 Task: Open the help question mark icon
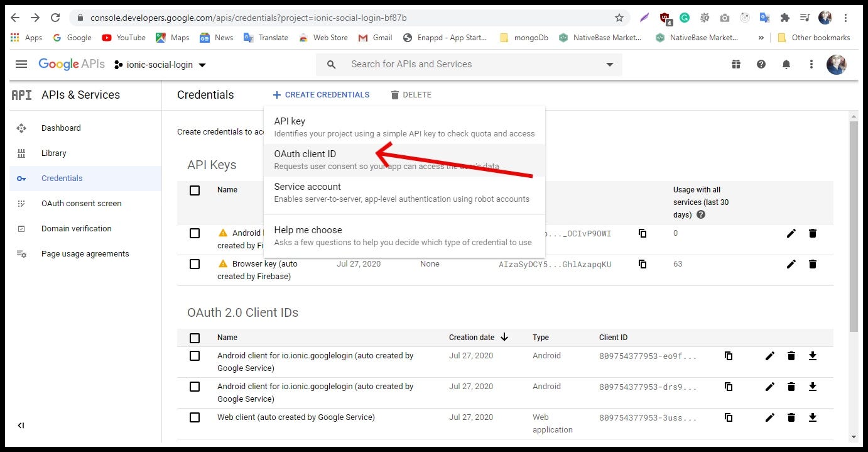tap(761, 64)
